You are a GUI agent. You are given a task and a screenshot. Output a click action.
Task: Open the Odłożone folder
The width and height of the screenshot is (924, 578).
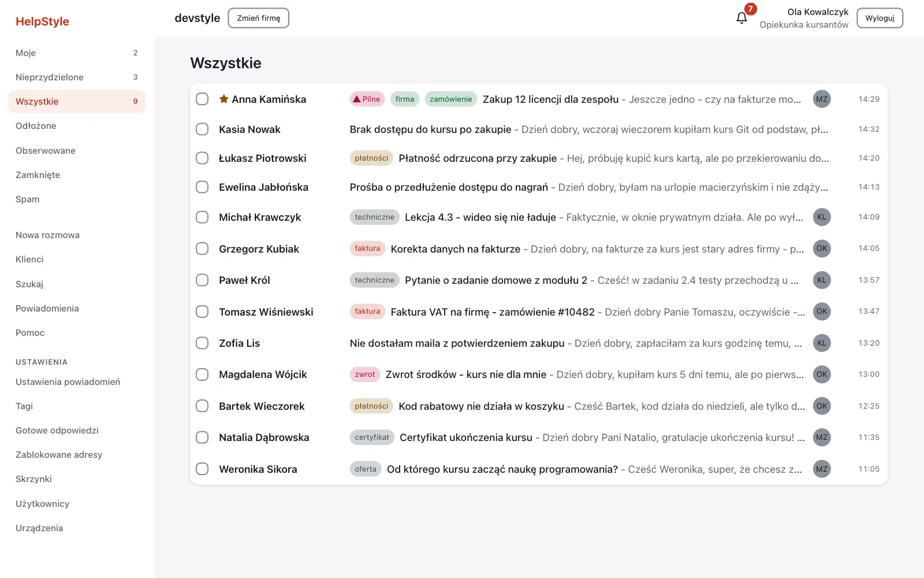click(77, 125)
